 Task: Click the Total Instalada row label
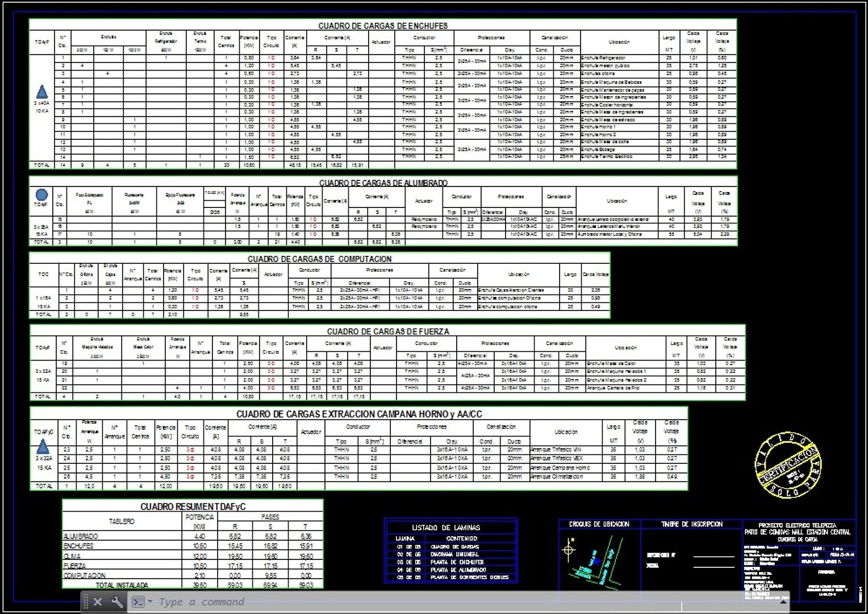pos(122,585)
